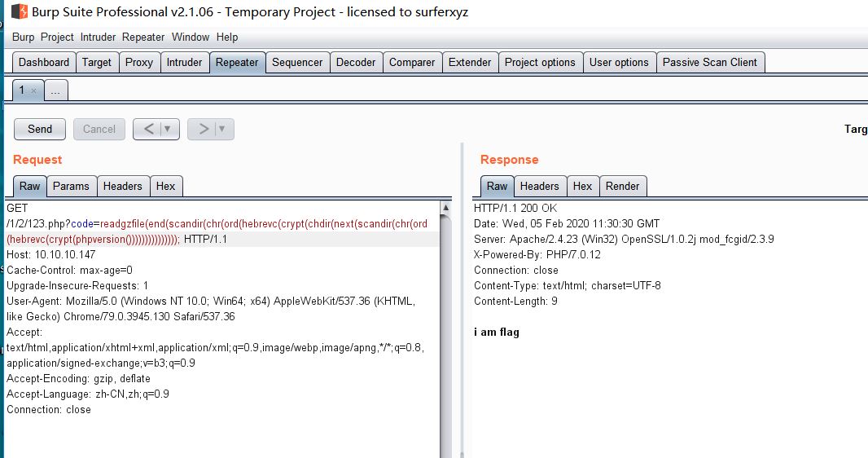Viewport: 868px width, 458px height.
Task: Click the Cache-Control: max-age=0 line
Action: [70, 271]
